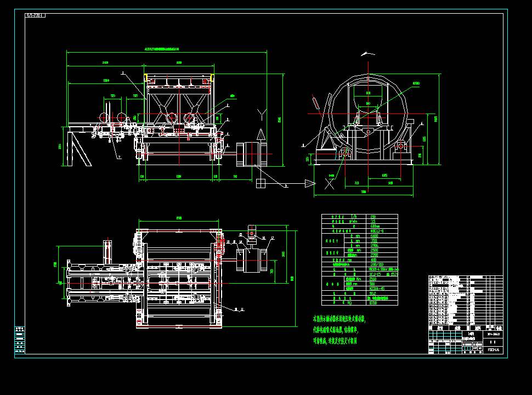The width and height of the screenshot is (532, 395).
Task: Click the value 500 in the specification table
Action: pos(372,284)
